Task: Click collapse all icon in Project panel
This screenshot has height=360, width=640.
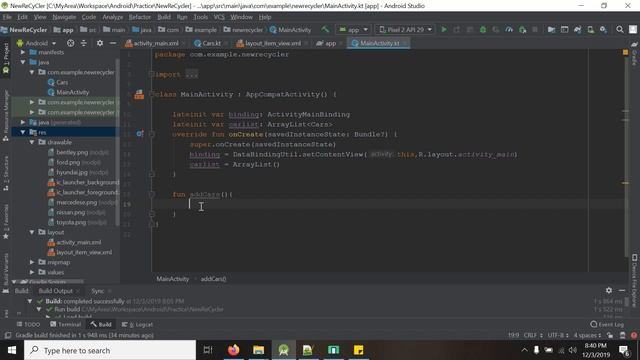Action: [84, 43]
